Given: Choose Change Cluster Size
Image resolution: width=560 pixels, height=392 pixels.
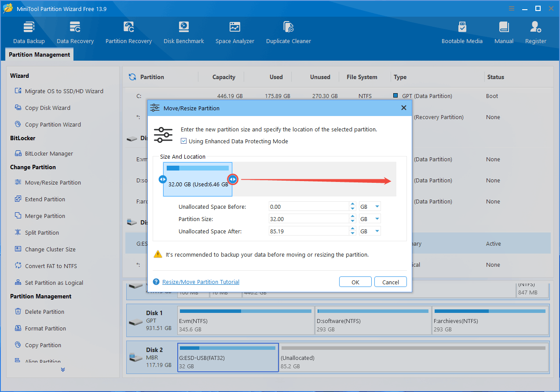Looking at the screenshot, I should pyautogui.click(x=45, y=249).
